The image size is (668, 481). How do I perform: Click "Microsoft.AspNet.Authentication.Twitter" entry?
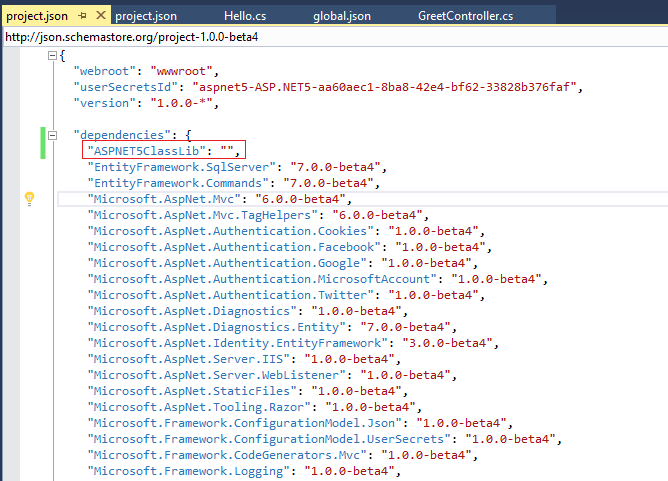[x=285, y=295]
